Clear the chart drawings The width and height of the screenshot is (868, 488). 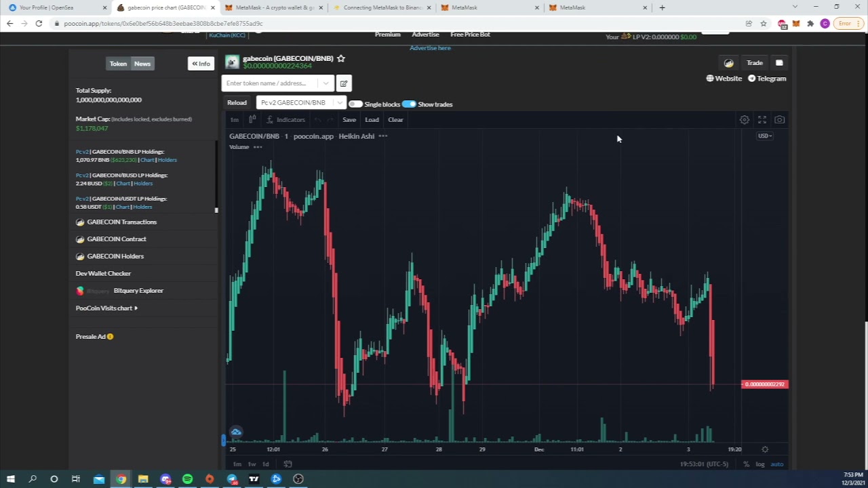[x=395, y=120]
